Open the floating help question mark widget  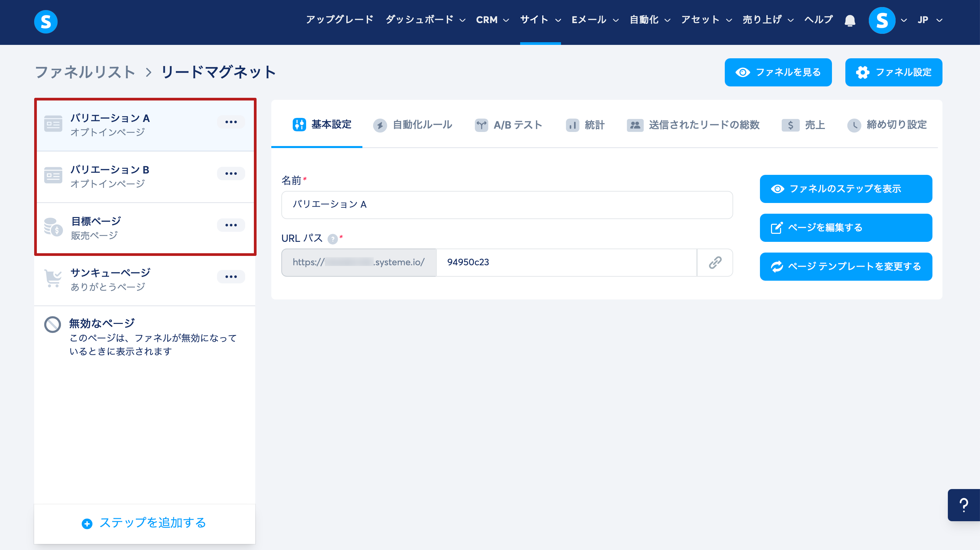tap(963, 505)
